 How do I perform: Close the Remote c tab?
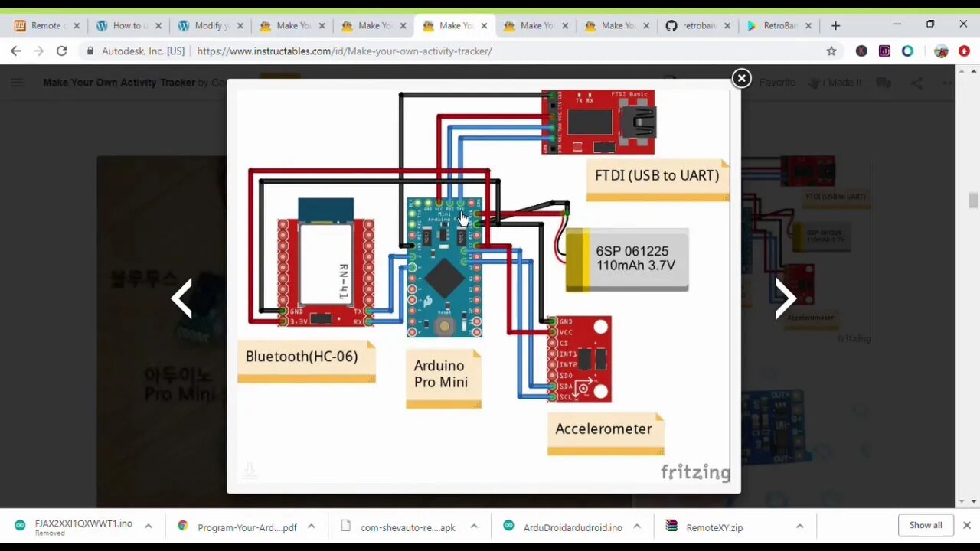[77, 26]
